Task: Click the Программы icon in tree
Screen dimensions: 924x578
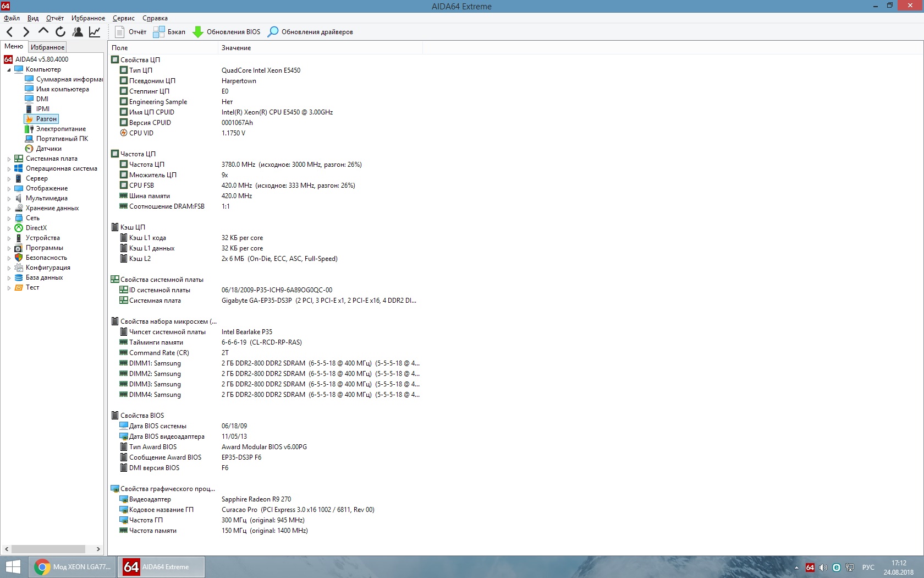Action: pyautogui.click(x=19, y=248)
